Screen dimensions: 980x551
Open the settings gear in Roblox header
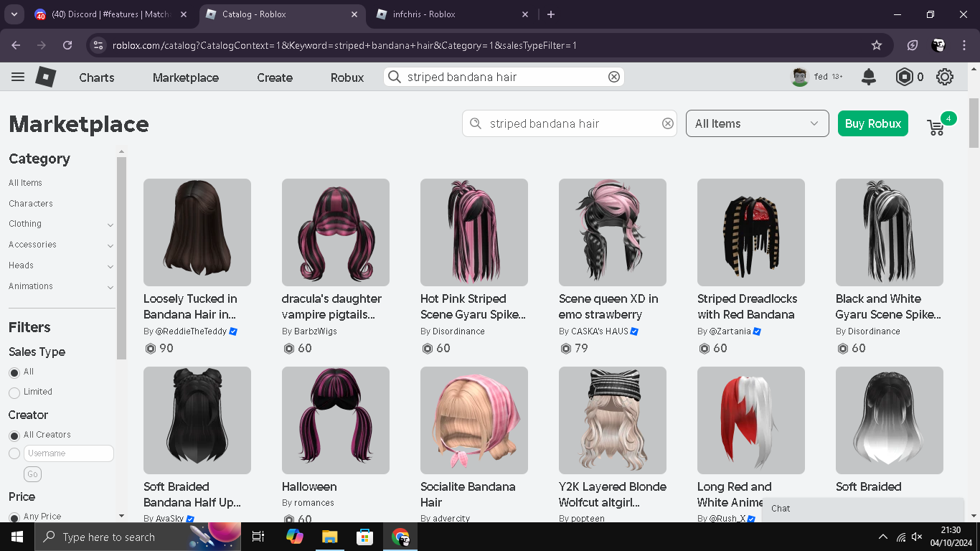click(945, 77)
